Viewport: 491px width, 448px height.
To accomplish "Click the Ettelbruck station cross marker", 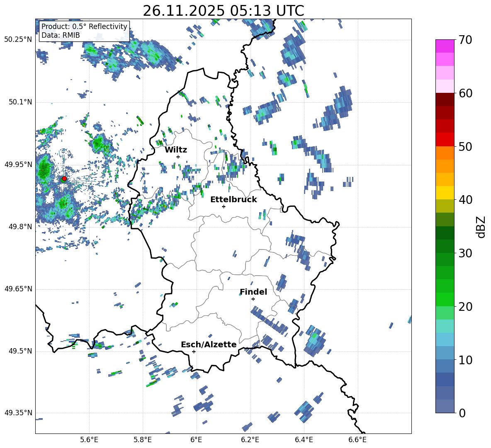I will coord(224,206).
